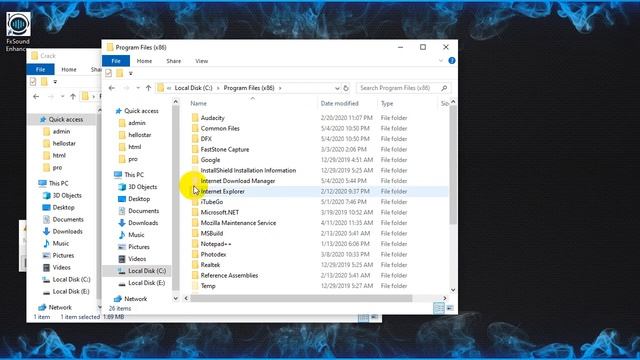
Task: Open Customize Quick Access Toolbar dropdown
Action: (x=131, y=73)
